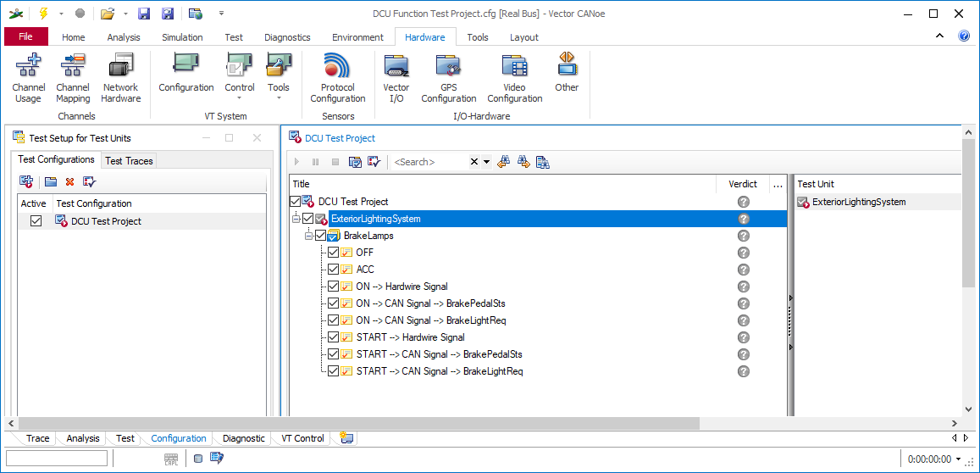Switch to the Analysis ribbon tab
980x473 pixels.
pyautogui.click(x=124, y=37)
